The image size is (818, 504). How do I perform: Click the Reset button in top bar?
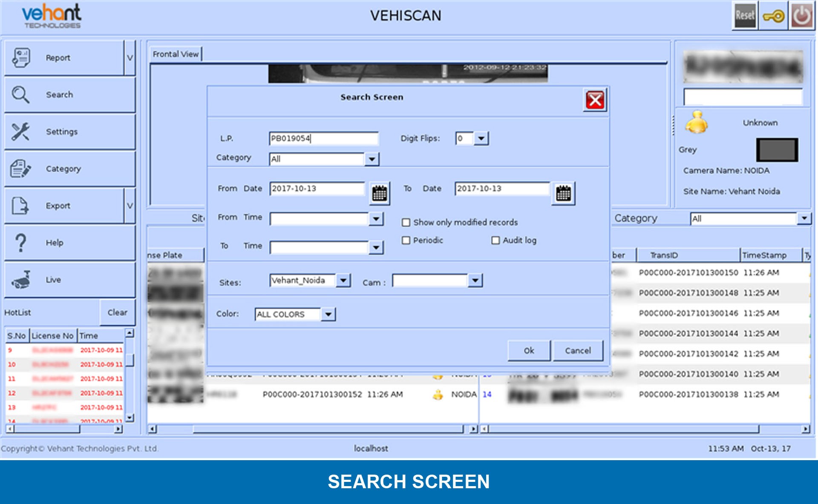[x=745, y=16]
